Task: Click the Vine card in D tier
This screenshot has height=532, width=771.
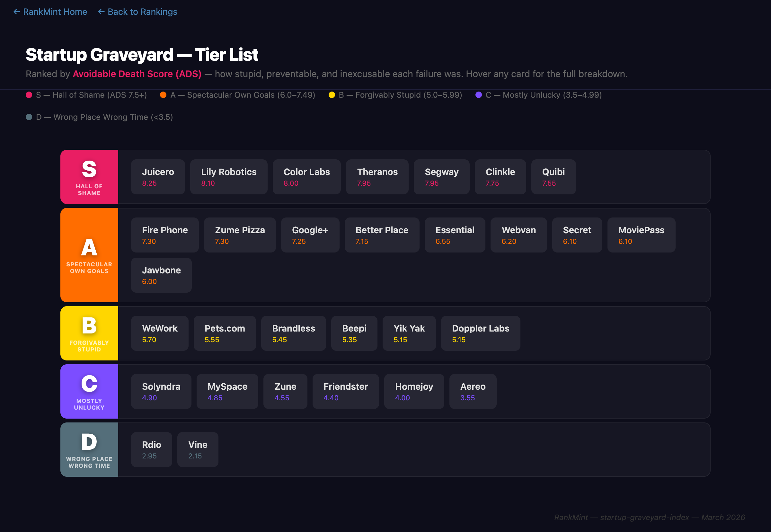Action: (x=197, y=449)
